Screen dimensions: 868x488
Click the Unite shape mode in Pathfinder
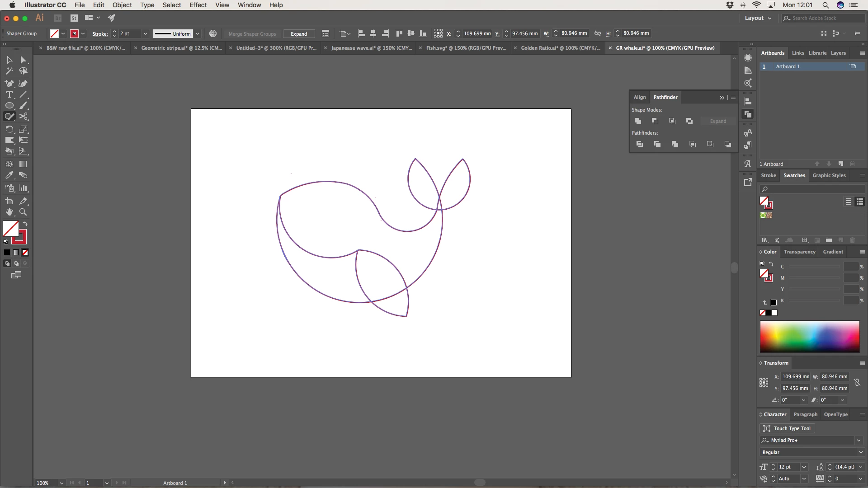click(x=638, y=121)
